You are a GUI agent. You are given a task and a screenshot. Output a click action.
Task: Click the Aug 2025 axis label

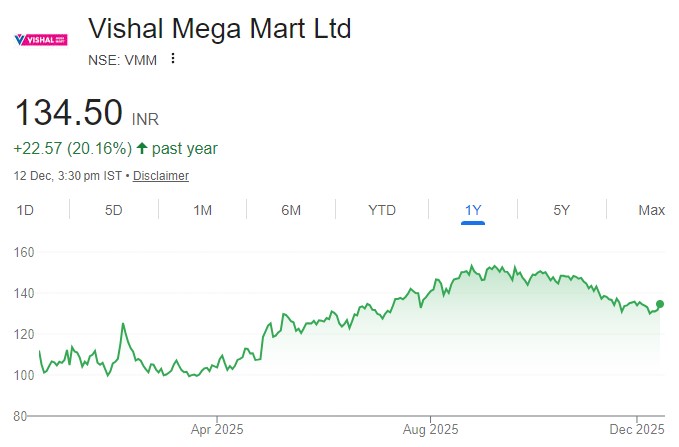(x=431, y=429)
